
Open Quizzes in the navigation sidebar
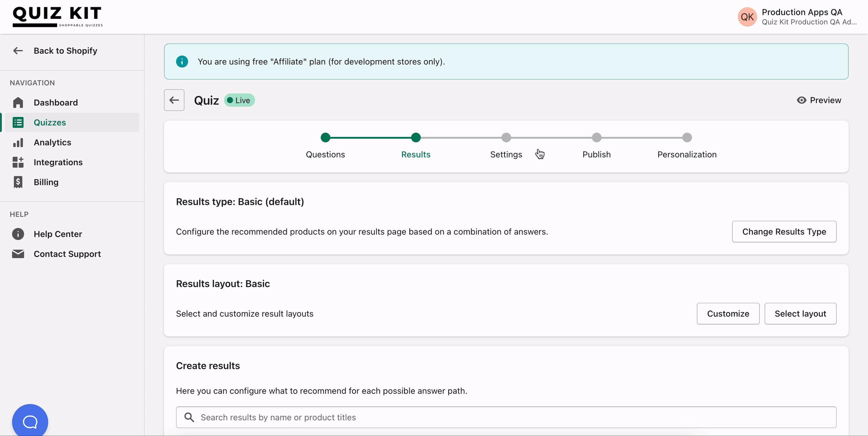(x=50, y=122)
